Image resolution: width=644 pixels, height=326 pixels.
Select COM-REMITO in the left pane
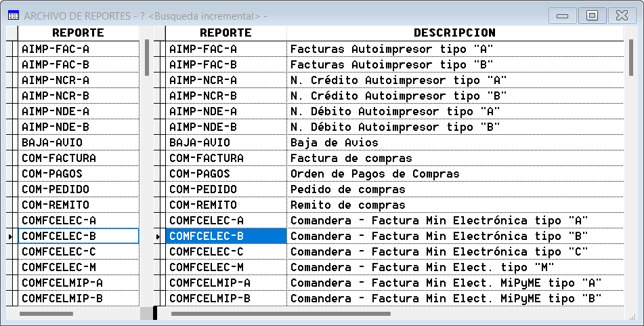(x=79, y=205)
